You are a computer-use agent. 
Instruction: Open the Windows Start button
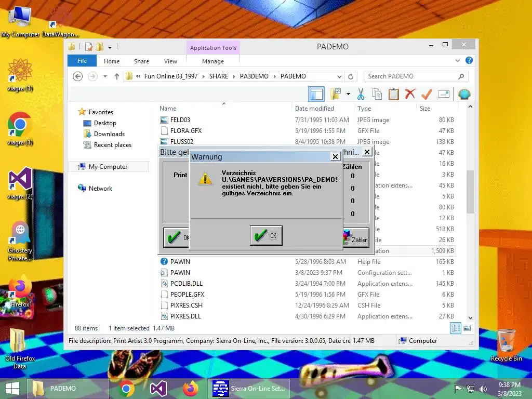tap(12, 389)
